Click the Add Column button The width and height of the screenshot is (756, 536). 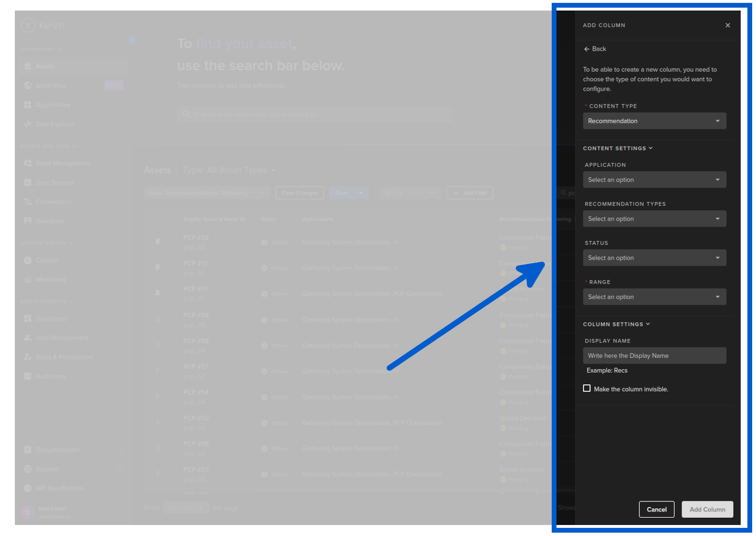pyautogui.click(x=707, y=509)
